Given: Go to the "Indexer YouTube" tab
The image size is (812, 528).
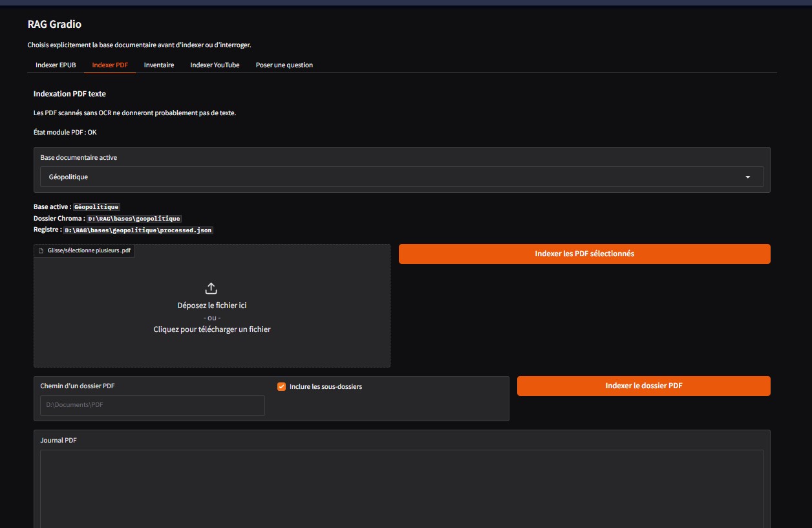Looking at the screenshot, I should (215, 65).
